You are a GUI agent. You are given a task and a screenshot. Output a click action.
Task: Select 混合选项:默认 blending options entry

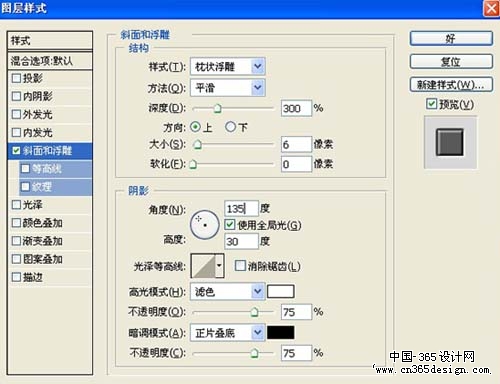coord(50,61)
